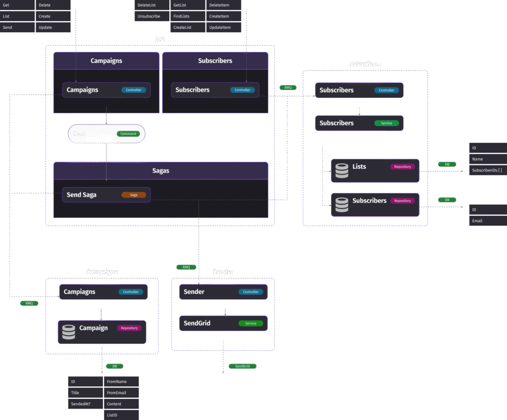Select the green Service badge on SendGrid node

(x=251, y=323)
